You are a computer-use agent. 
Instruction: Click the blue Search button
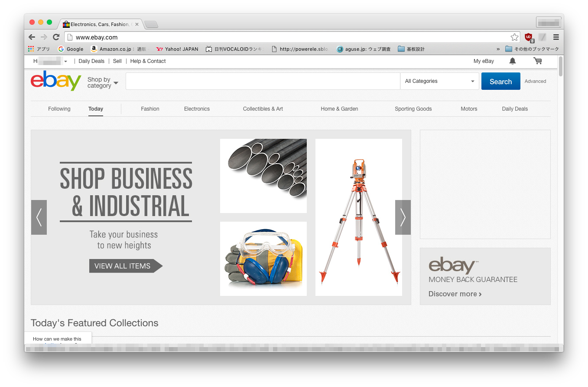tap(501, 81)
